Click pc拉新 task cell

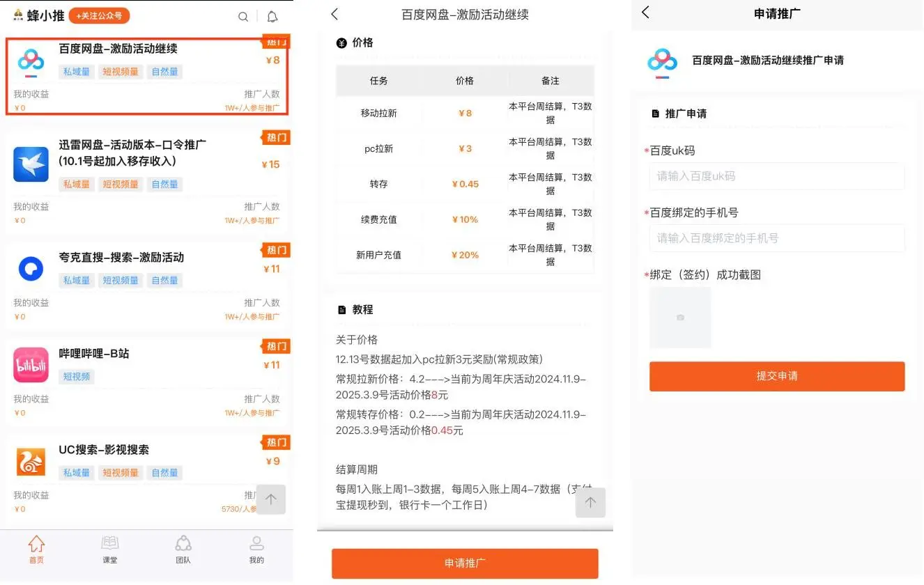(378, 149)
